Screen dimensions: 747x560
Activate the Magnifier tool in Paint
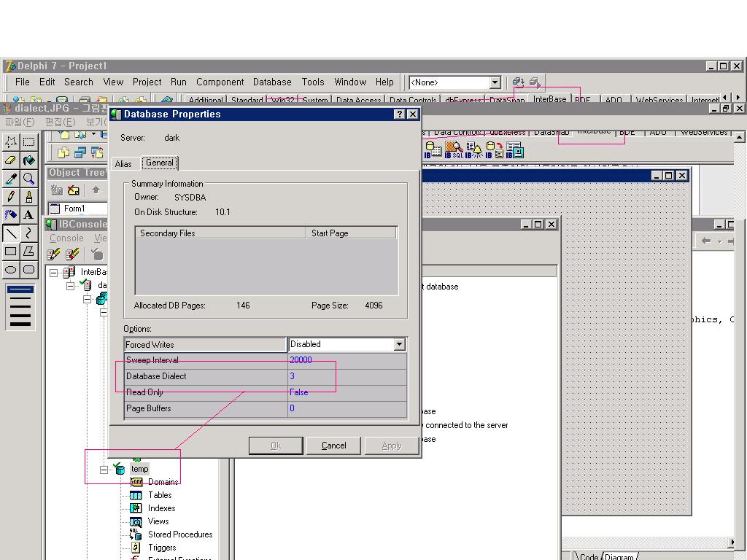point(28,179)
